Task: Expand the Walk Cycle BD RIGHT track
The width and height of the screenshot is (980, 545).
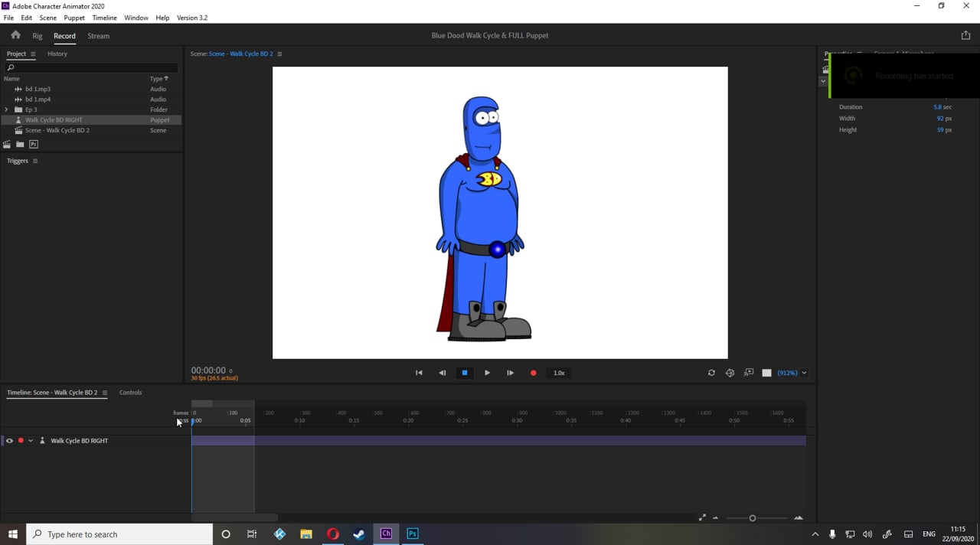Action: pyautogui.click(x=31, y=441)
